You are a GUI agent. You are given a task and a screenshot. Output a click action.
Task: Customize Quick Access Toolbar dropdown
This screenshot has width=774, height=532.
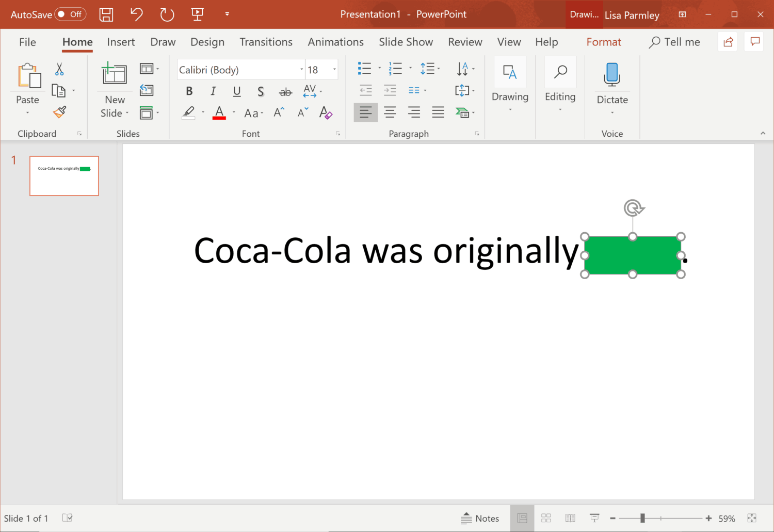coord(227,14)
